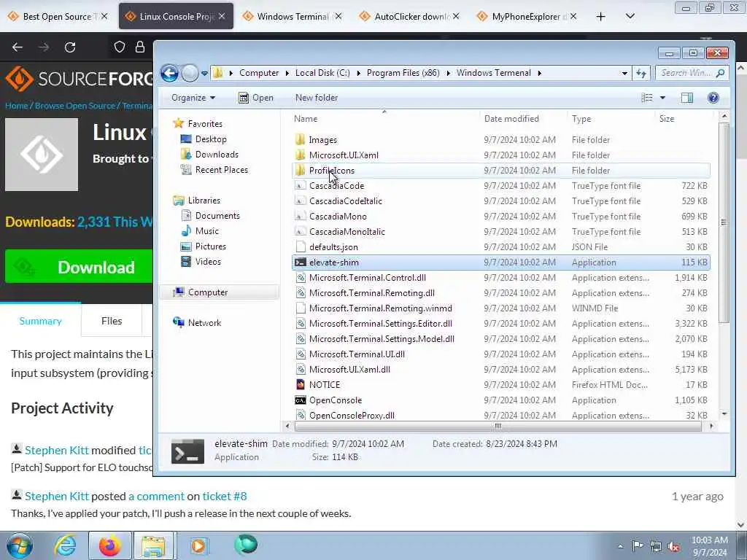Screen dimensions: 747x560
Task: Open the list all tabs dropdown
Action: pyautogui.click(x=630, y=17)
